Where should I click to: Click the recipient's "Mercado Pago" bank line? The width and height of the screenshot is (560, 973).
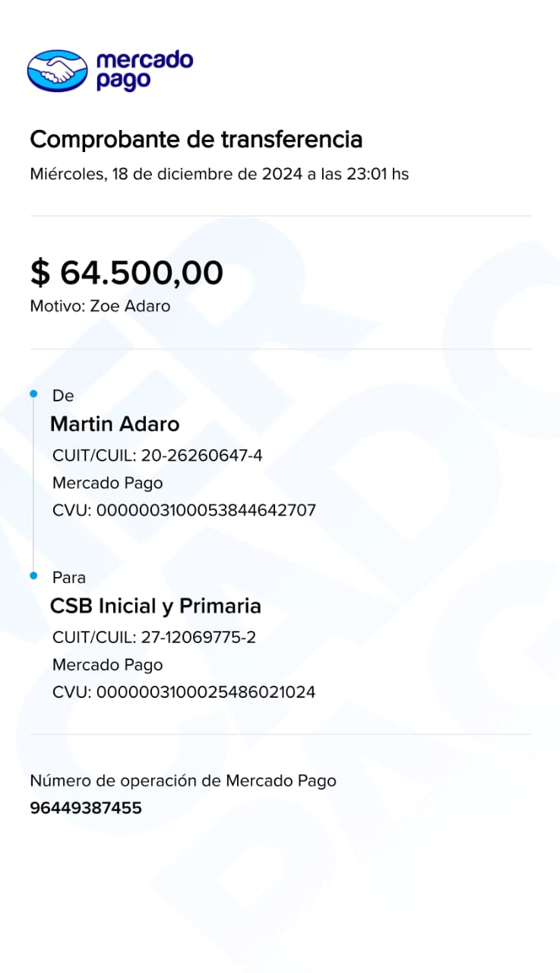tap(107, 665)
